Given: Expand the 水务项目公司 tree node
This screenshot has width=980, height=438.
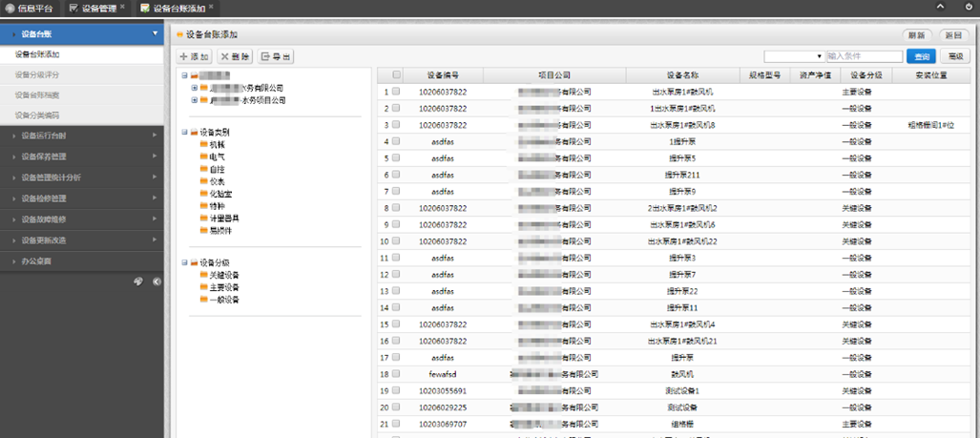Looking at the screenshot, I should click(195, 99).
